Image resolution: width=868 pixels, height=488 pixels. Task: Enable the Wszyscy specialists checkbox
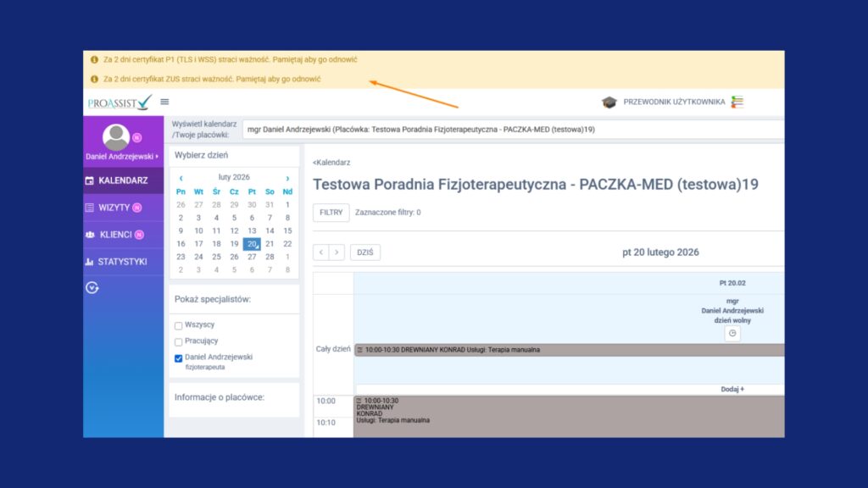179,325
